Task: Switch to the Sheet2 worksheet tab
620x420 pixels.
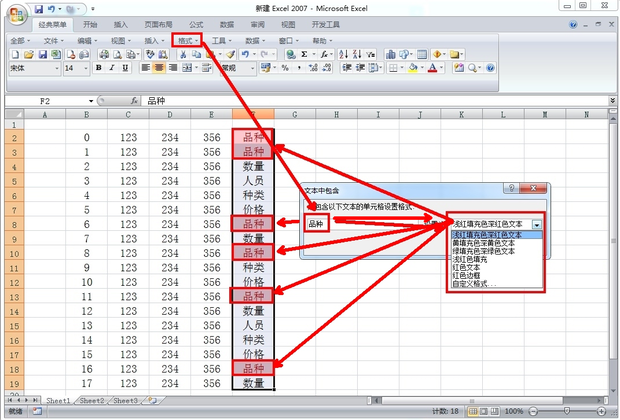Action: [x=93, y=400]
